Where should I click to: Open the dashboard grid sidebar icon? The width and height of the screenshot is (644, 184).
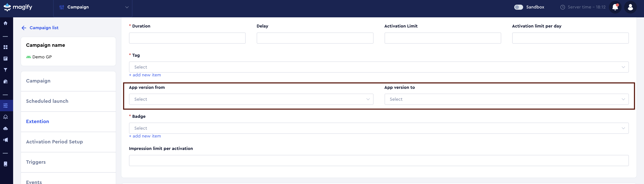(6, 47)
